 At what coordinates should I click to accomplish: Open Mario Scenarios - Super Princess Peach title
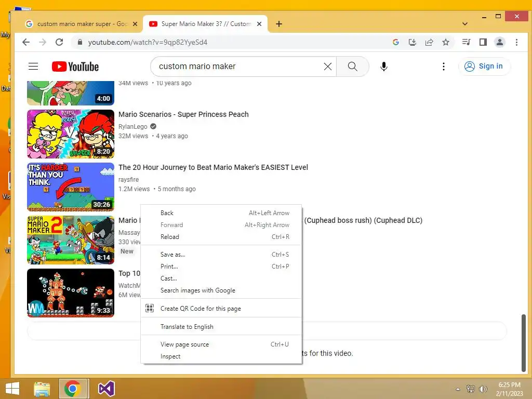click(183, 114)
